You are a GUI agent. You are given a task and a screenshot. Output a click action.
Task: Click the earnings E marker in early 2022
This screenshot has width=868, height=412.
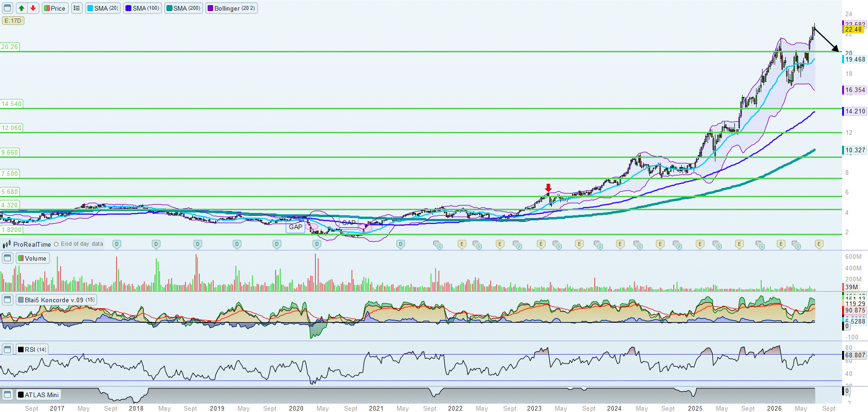(x=462, y=244)
